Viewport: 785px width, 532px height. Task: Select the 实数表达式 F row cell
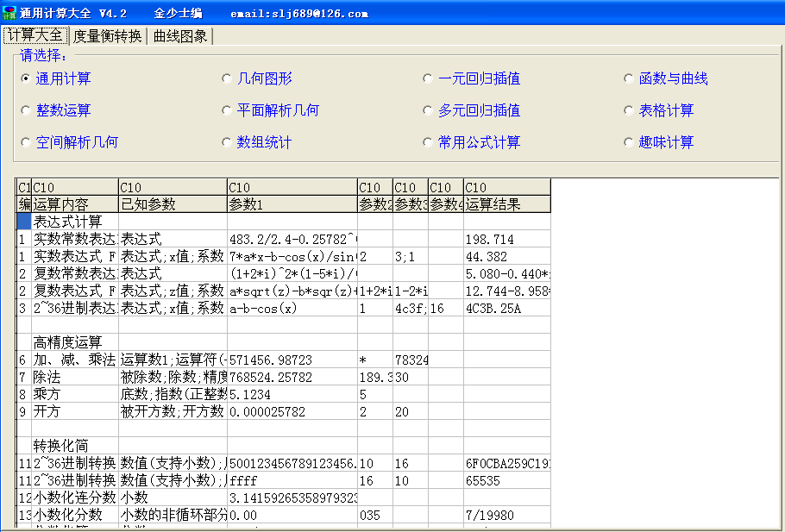pyautogui.click(x=75, y=256)
